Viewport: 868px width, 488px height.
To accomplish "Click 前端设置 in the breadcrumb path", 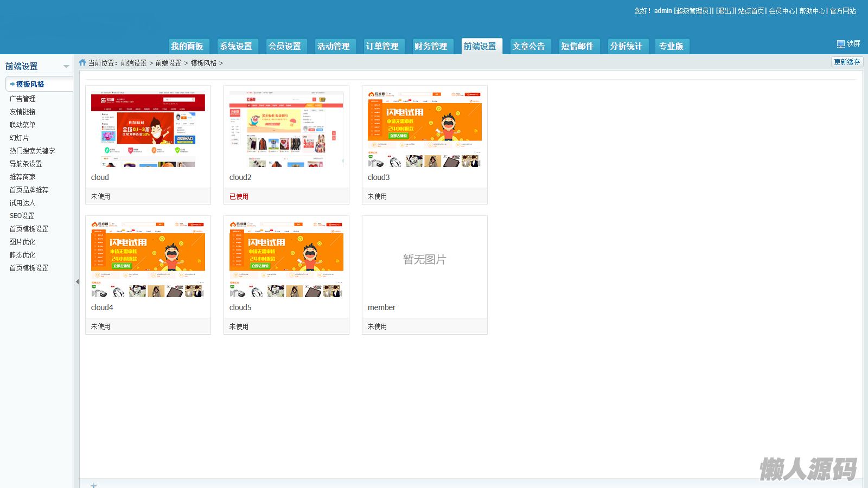I will (x=133, y=63).
